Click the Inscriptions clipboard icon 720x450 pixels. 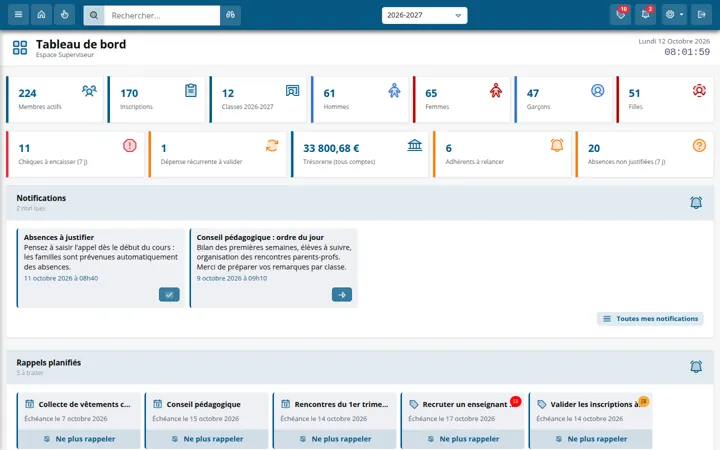click(191, 90)
